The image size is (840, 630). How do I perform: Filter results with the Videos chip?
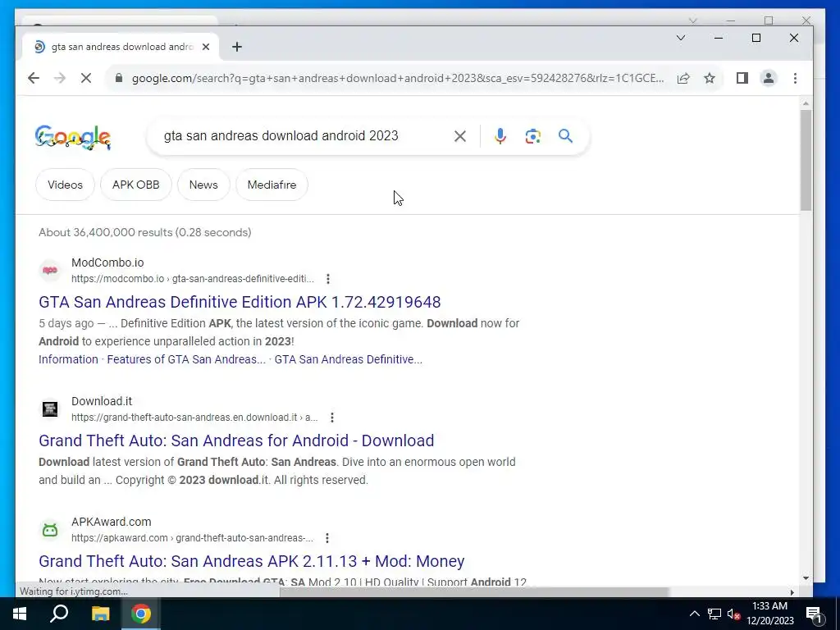pos(65,185)
